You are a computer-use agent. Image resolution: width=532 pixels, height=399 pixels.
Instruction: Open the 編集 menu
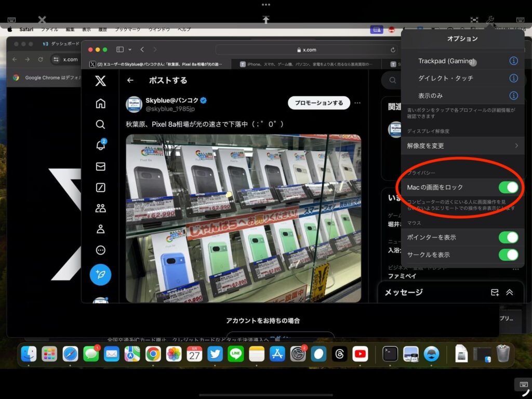[x=70, y=30]
